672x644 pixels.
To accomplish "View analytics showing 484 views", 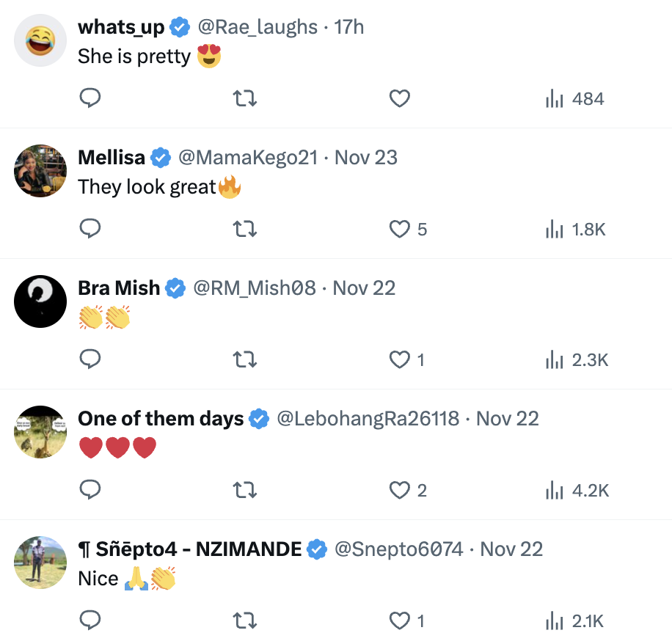I will click(x=575, y=98).
